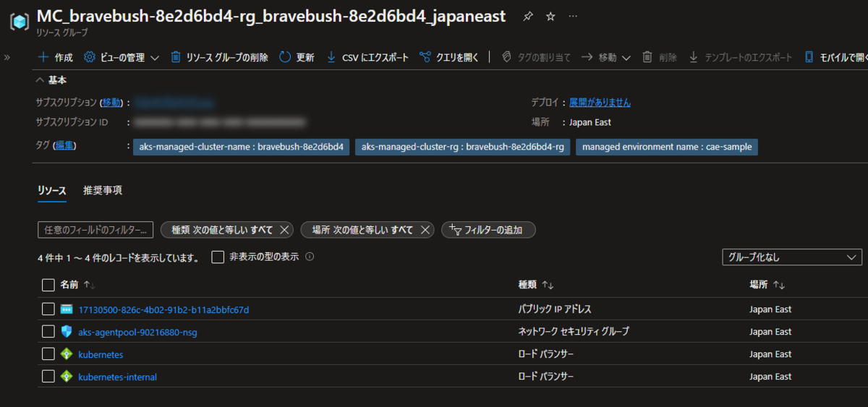Check the kubernetes row checkbox
The image size is (868, 407).
point(48,354)
